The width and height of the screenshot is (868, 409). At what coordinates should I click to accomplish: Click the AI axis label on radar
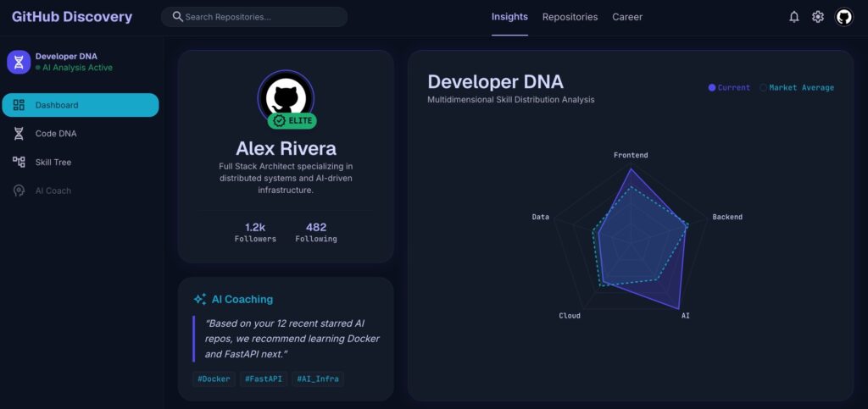[x=685, y=316]
